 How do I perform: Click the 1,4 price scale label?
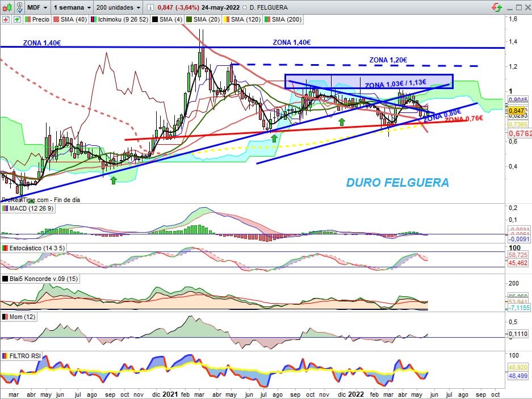512,42
